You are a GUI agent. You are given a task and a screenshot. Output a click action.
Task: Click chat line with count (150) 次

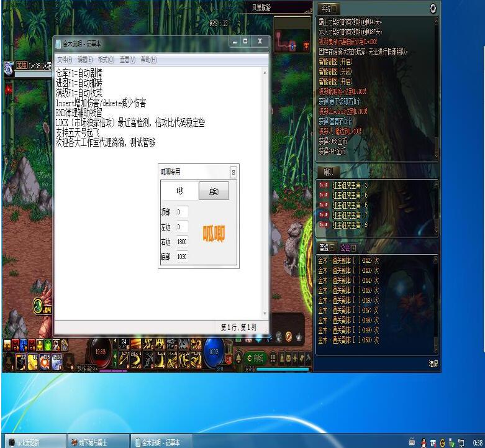click(x=348, y=340)
